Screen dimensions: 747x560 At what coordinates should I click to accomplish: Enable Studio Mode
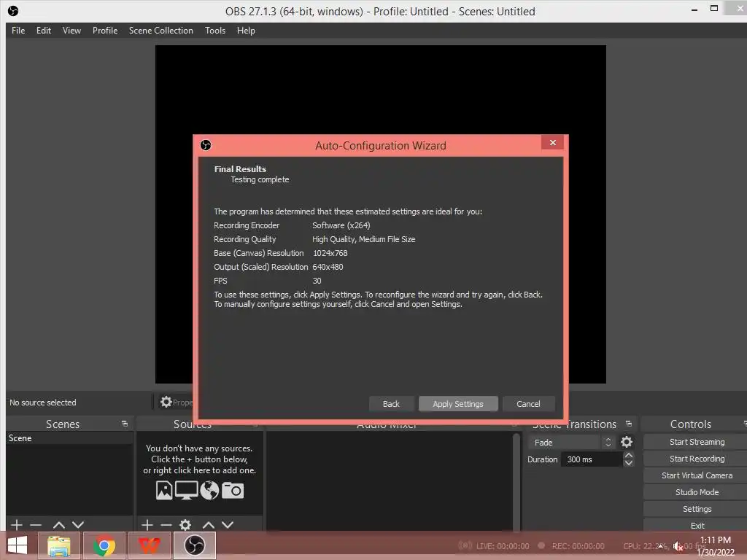pos(697,492)
